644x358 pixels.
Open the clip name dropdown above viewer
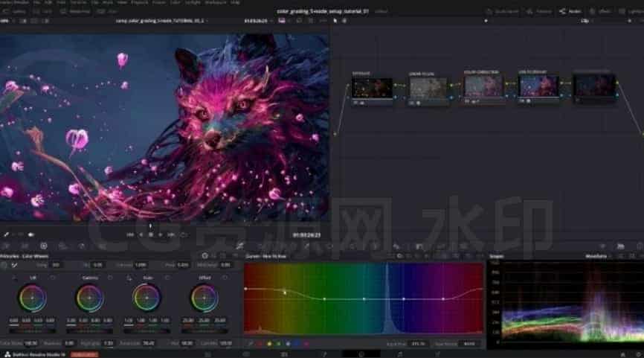coord(161,21)
